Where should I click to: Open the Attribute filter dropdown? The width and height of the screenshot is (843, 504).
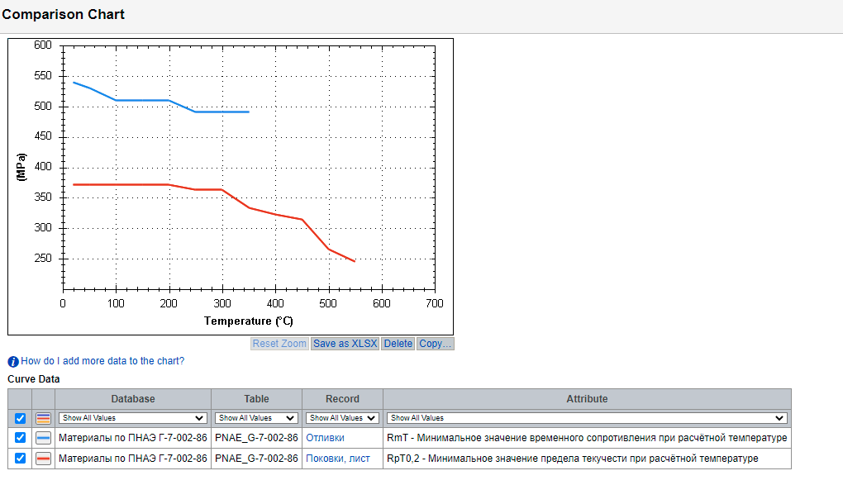tap(587, 418)
